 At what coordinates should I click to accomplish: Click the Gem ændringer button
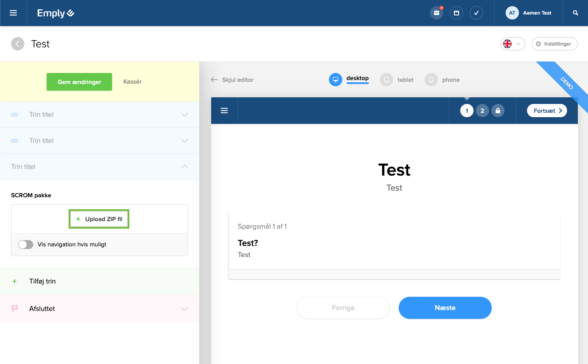pos(79,82)
